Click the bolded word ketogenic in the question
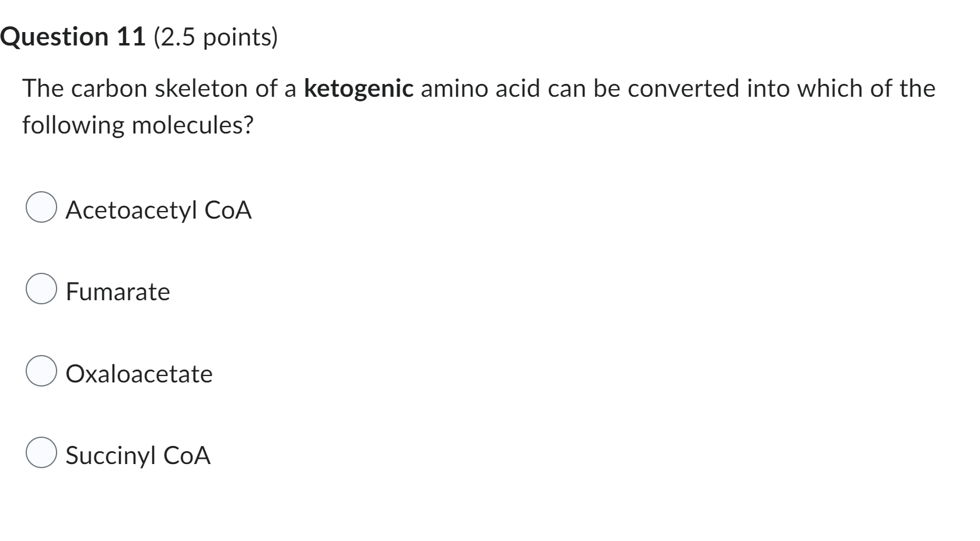Viewport: 980px width, 541px height. click(x=358, y=89)
